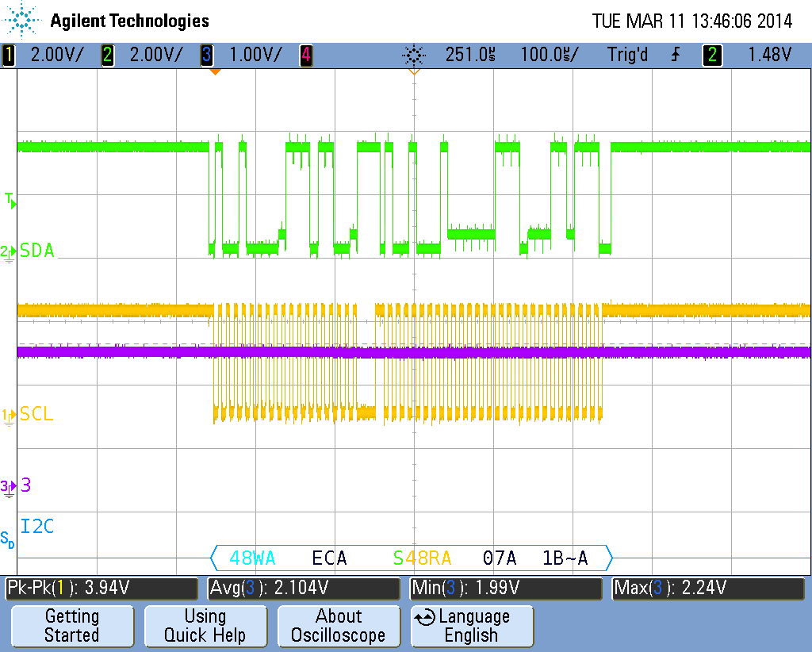Viewport: 812px width, 652px height.
Task: Click the SCL channel label
Action: pos(36,414)
